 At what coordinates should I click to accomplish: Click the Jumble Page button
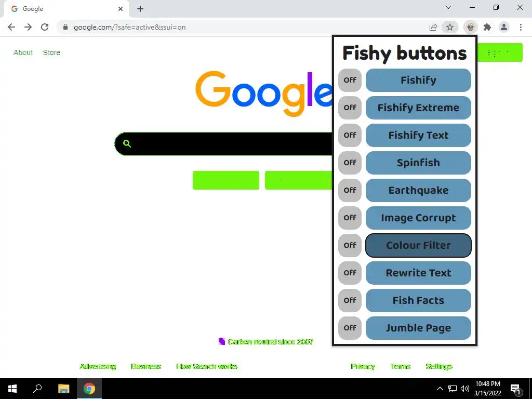(418, 328)
